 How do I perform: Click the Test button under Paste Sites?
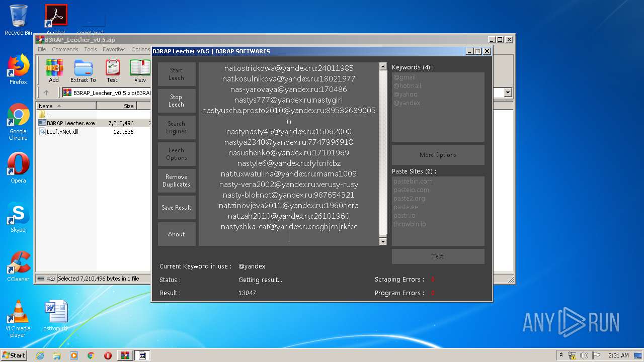point(438,256)
